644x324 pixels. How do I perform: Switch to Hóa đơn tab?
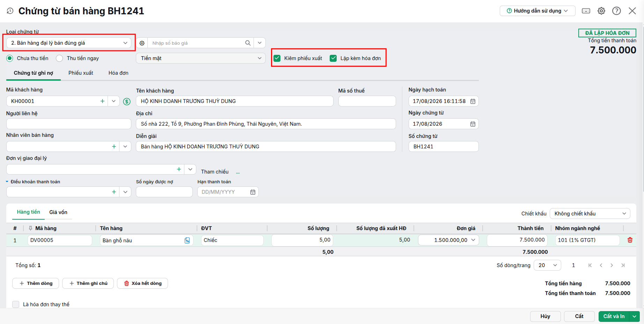click(x=118, y=73)
